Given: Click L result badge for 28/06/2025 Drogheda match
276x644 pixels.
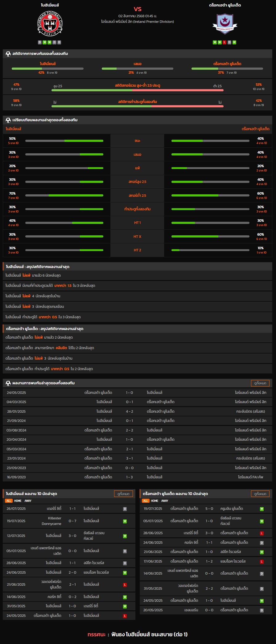Looking at the screenshot, I should click(262, 533).
